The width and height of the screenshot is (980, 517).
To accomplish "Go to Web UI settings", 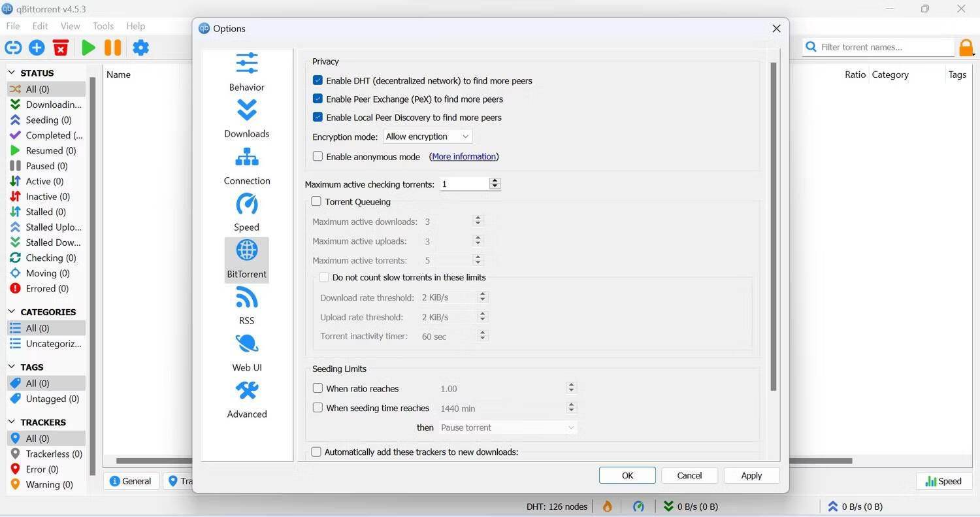I will [x=246, y=352].
